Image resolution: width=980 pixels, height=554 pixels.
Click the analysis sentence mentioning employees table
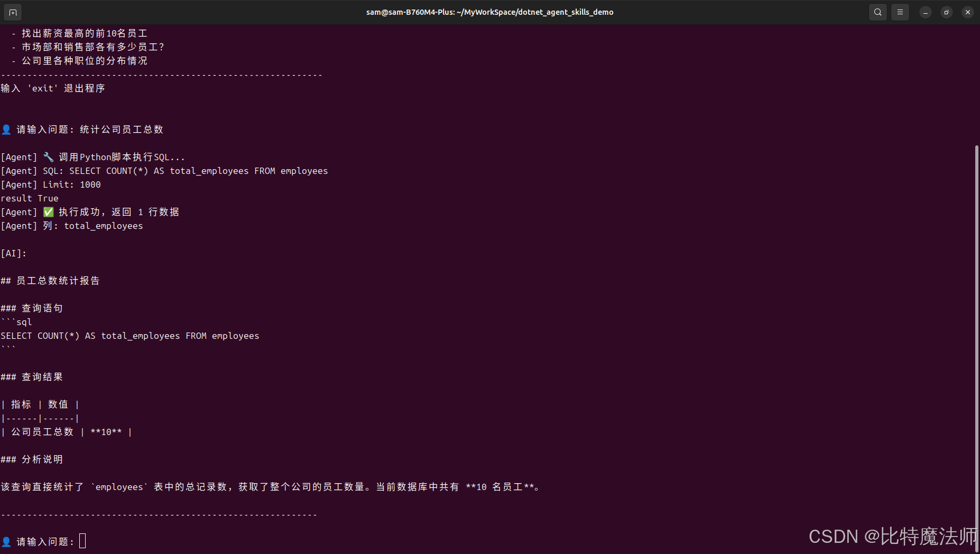click(x=271, y=487)
